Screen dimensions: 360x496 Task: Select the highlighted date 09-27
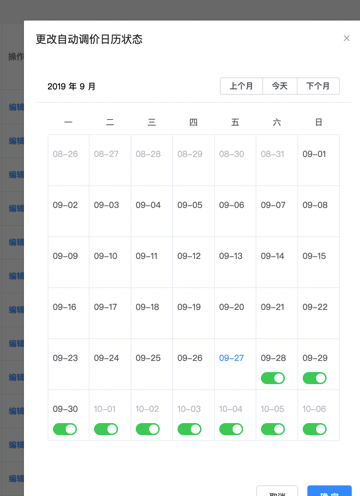click(235, 364)
